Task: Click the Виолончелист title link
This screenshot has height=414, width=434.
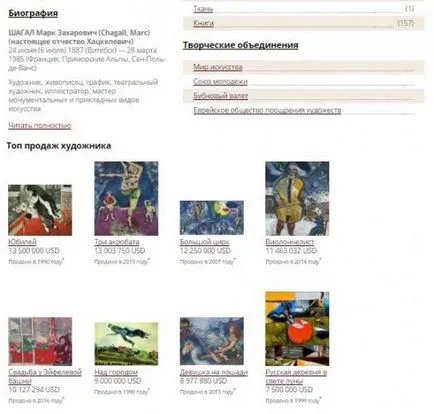Action: click(x=290, y=242)
